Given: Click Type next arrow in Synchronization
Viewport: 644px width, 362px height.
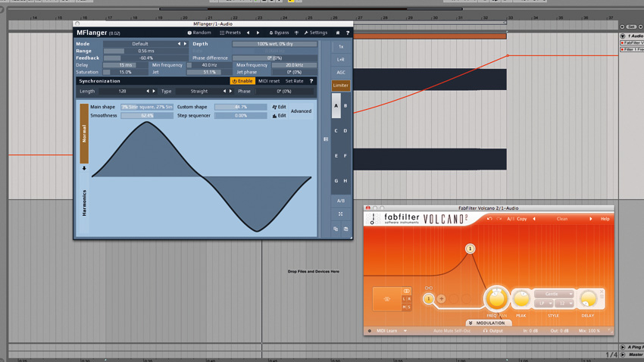Looking at the screenshot, I should (x=230, y=91).
